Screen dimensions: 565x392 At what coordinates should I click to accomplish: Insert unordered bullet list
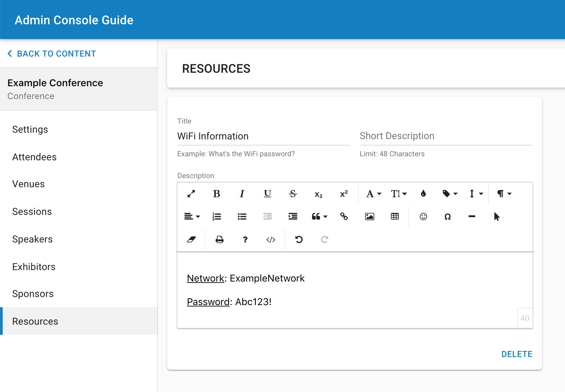click(x=242, y=217)
